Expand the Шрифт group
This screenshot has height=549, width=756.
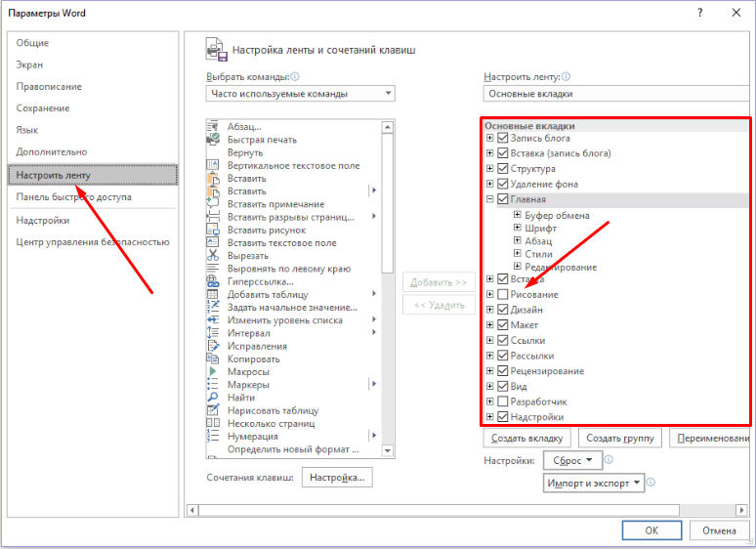click(518, 228)
